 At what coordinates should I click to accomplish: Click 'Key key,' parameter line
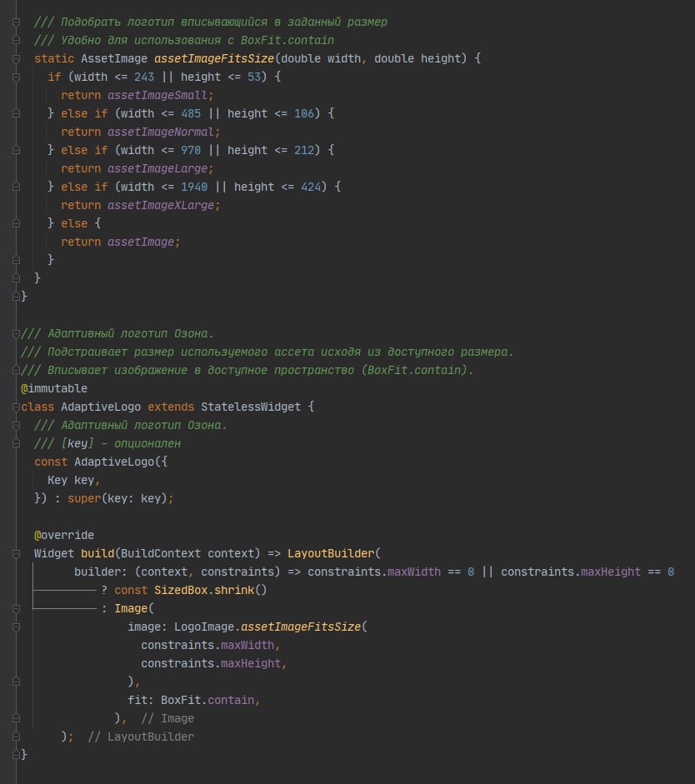point(73,480)
